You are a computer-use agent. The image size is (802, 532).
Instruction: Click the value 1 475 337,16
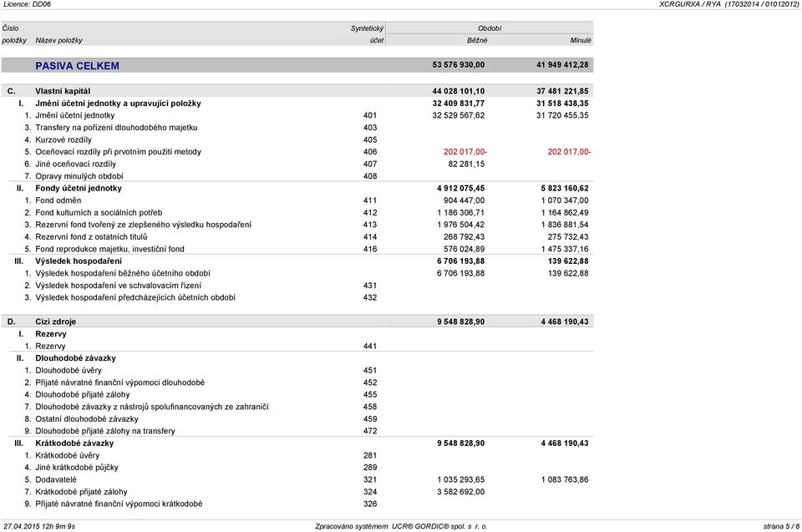[x=565, y=249]
